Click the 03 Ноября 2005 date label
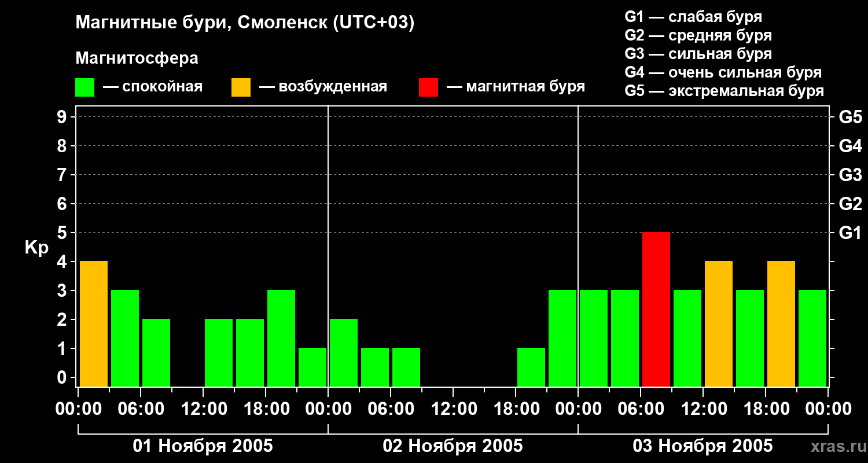 click(703, 446)
